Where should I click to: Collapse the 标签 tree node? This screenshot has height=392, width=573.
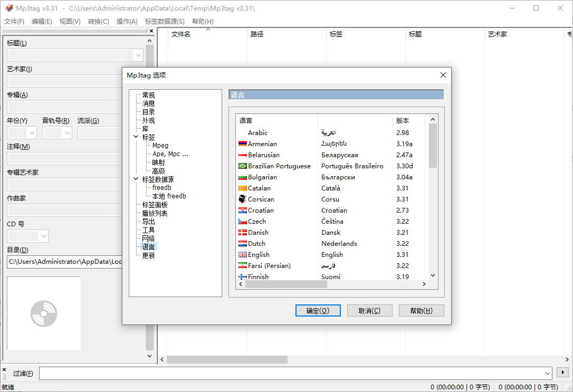pos(136,137)
